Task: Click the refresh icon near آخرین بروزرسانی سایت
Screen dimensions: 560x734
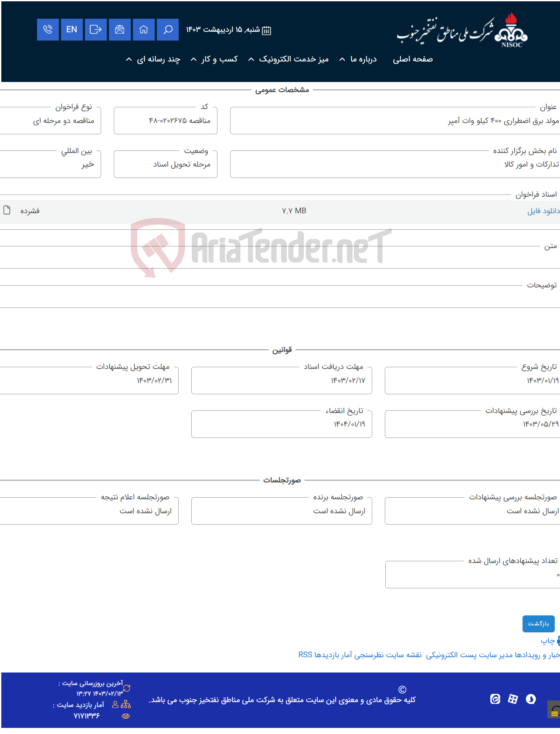Action: click(x=127, y=688)
